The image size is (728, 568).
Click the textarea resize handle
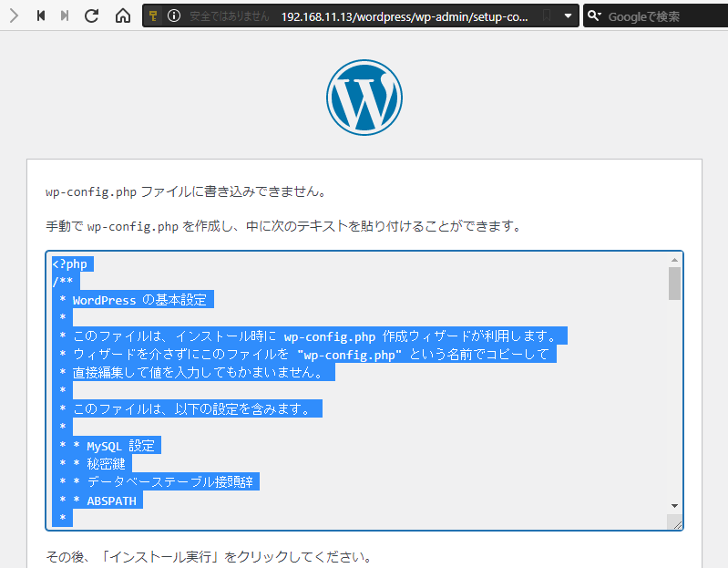[676, 523]
